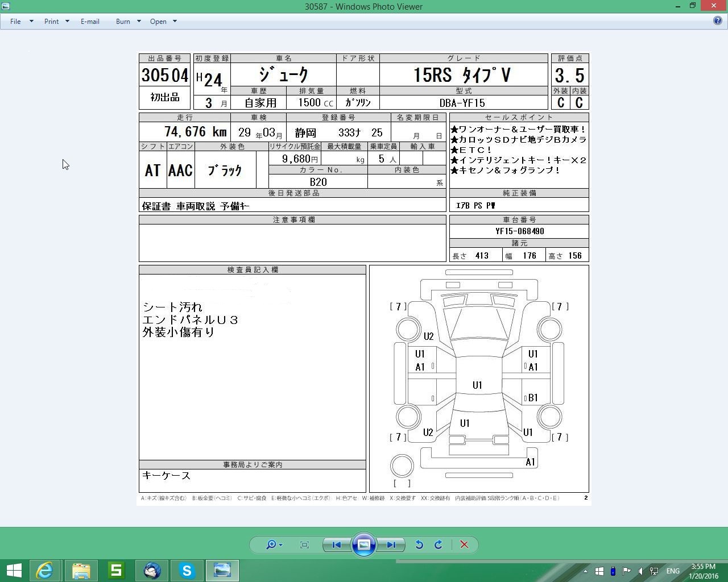Click the auction sheet image
Viewport: 728px width, 582px height.
coord(364,277)
